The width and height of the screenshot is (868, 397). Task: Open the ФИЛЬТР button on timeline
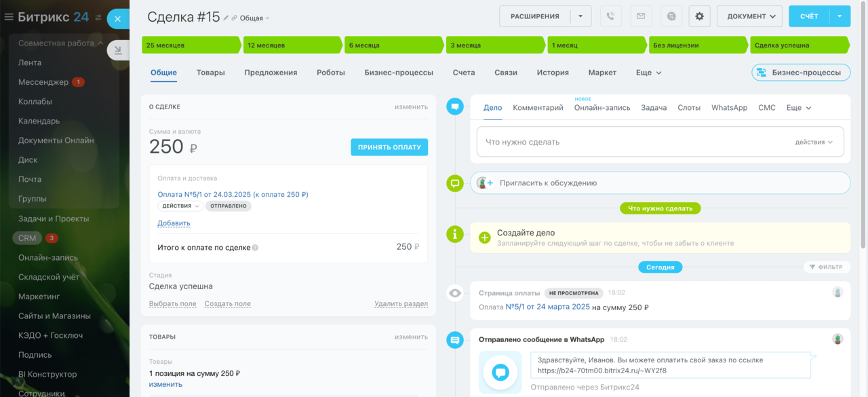[827, 267]
